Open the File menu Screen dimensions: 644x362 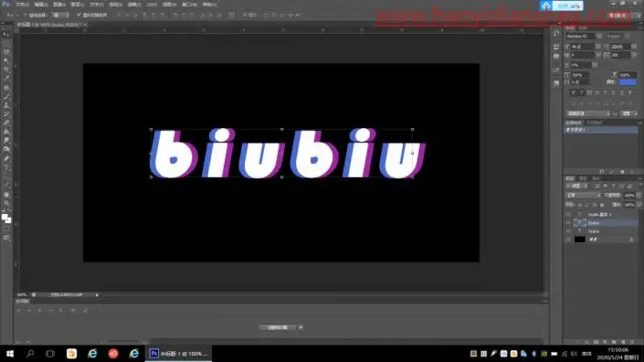tap(22, 5)
